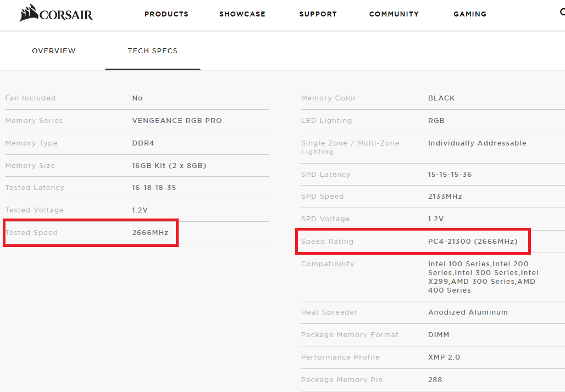Viewport: 565px width, 392px height.
Task: Select the 288 pin value
Action: [435, 380]
